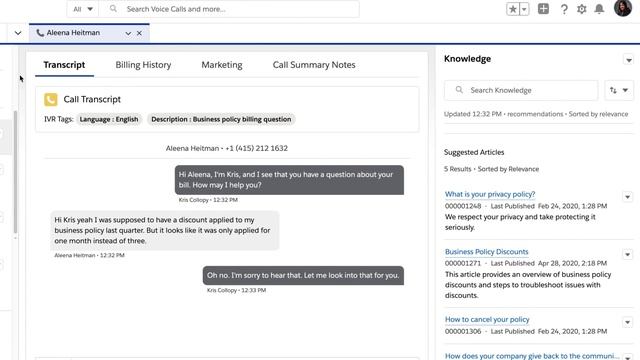Click the Language : English IVR tag
This screenshot has height=360, width=640.
point(109,119)
